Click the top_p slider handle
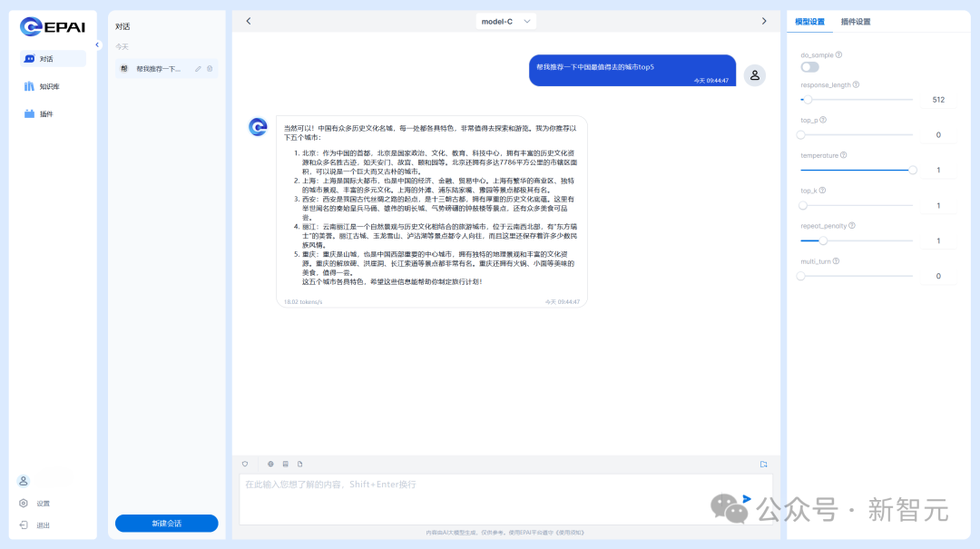This screenshot has width=980, height=549. coord(801,134)
